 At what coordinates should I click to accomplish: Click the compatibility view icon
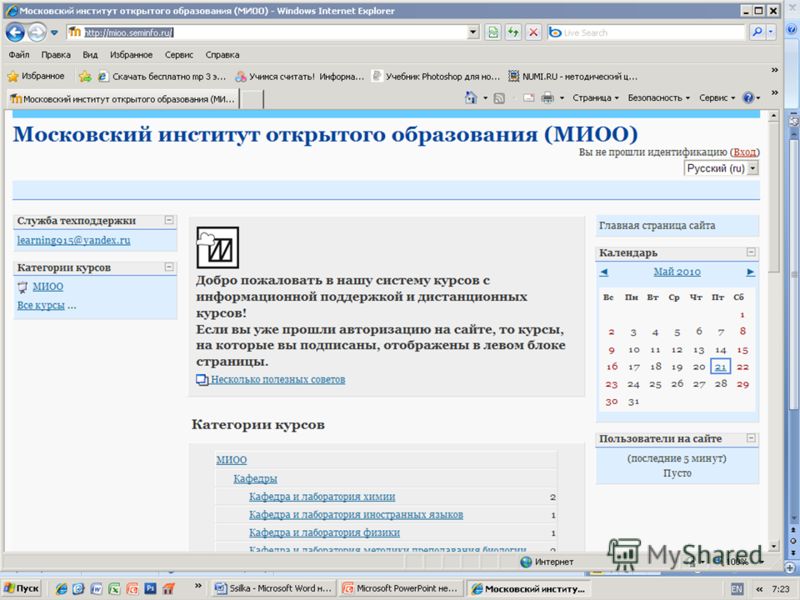[493, 33]
